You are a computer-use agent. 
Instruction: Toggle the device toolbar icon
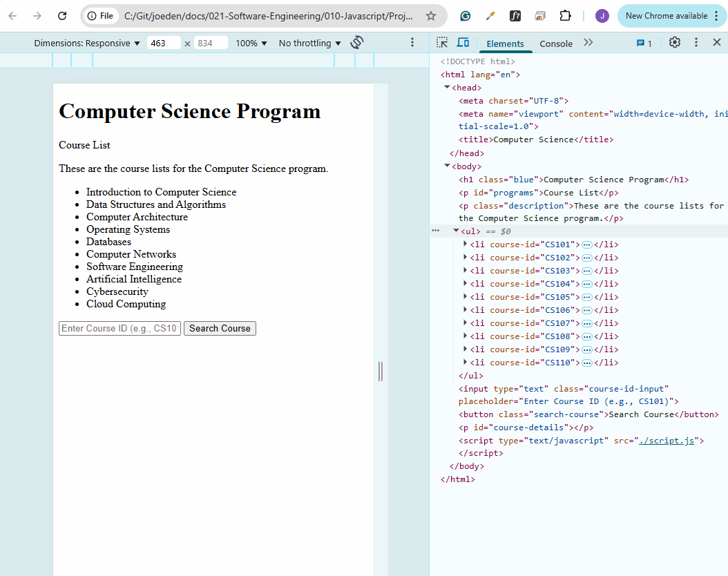point(463,43)
